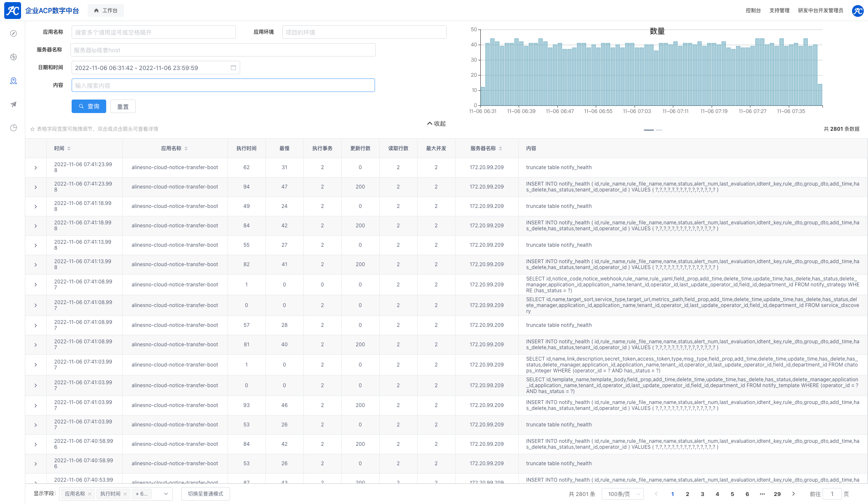Click the compass icon in left sidebar
The image size is (868, 504).
(13, 33)
